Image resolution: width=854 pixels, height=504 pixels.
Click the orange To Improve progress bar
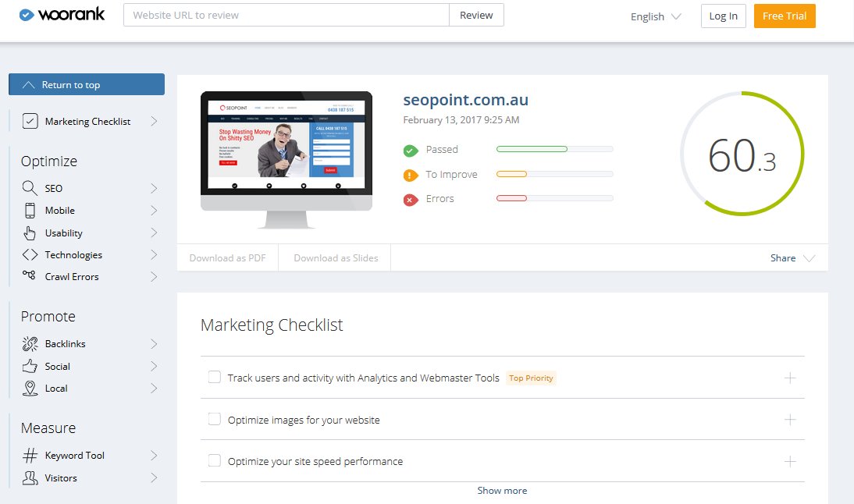pyautogui.click(x=554, y=174)
